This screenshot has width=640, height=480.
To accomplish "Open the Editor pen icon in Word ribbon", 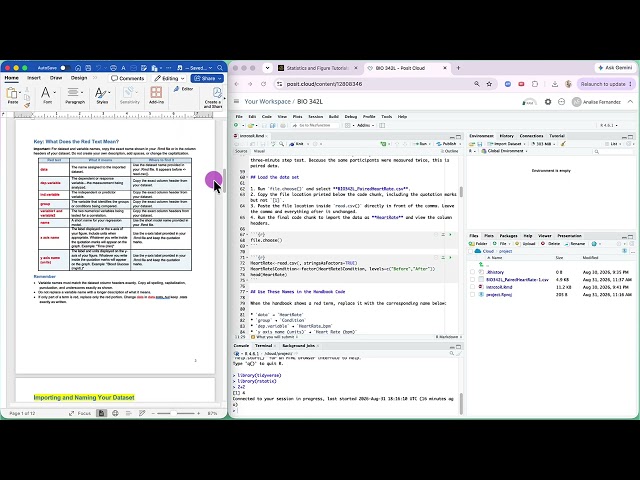I will click(176, 89).
